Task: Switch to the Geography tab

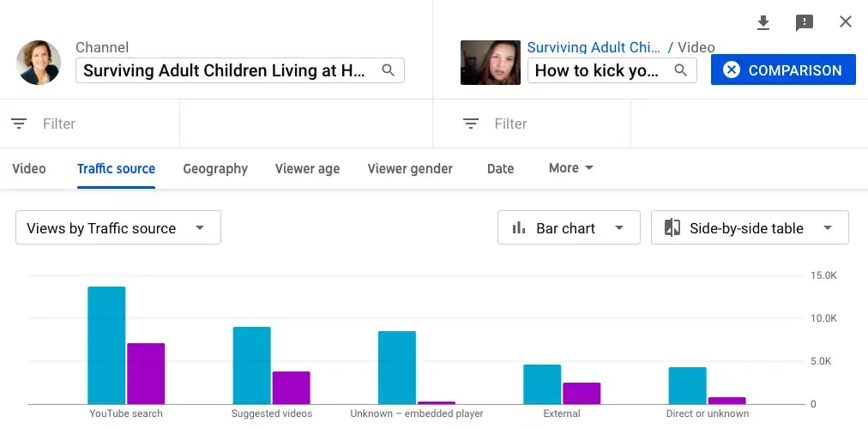Action: (215, 169)
